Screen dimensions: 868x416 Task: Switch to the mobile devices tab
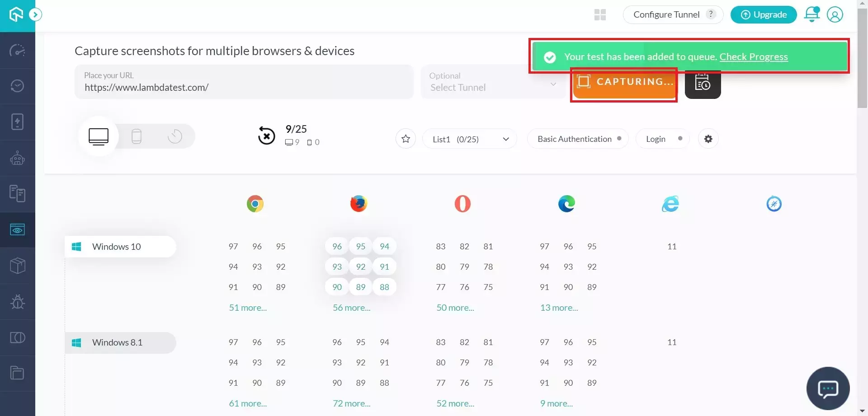point(137,136)
